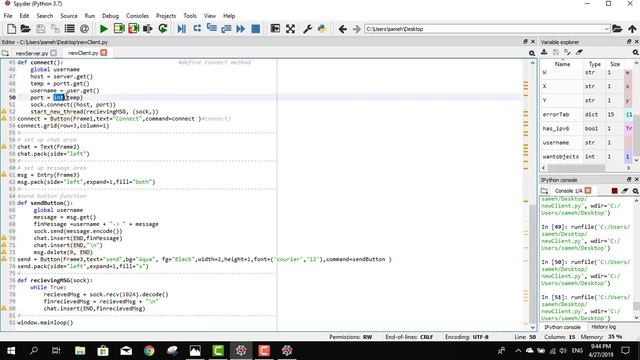Change to parent directory up-arrow icon
640x360 pixels.
click(632, 29)
